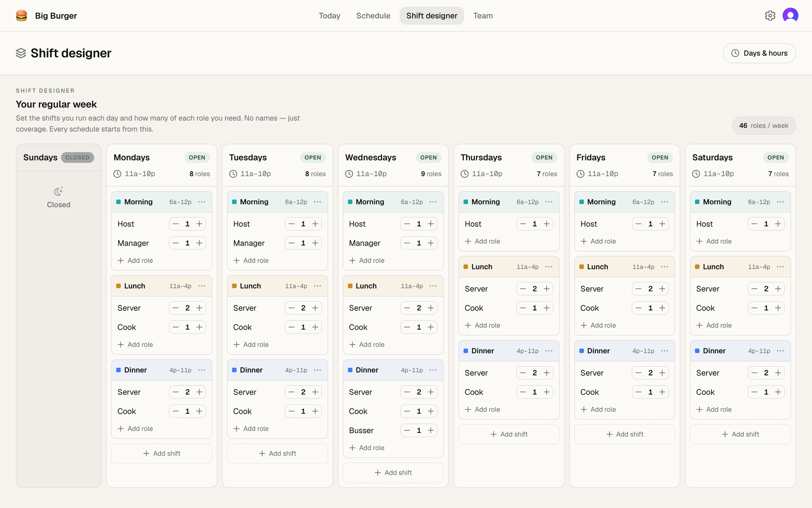Add a shift to Fridays
812x508 pixels.
coord(624,434)
